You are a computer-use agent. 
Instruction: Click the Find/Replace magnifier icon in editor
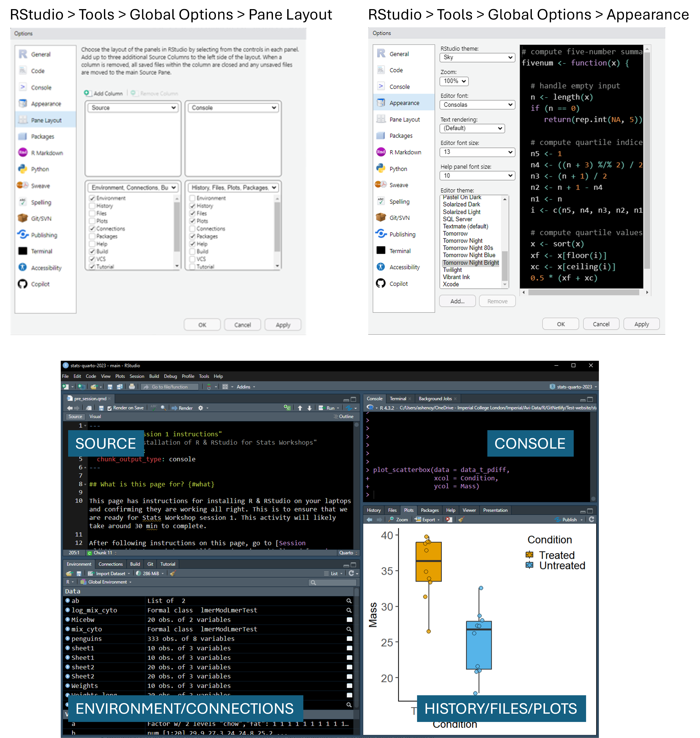pyautogui.click(x=163, y=408)
